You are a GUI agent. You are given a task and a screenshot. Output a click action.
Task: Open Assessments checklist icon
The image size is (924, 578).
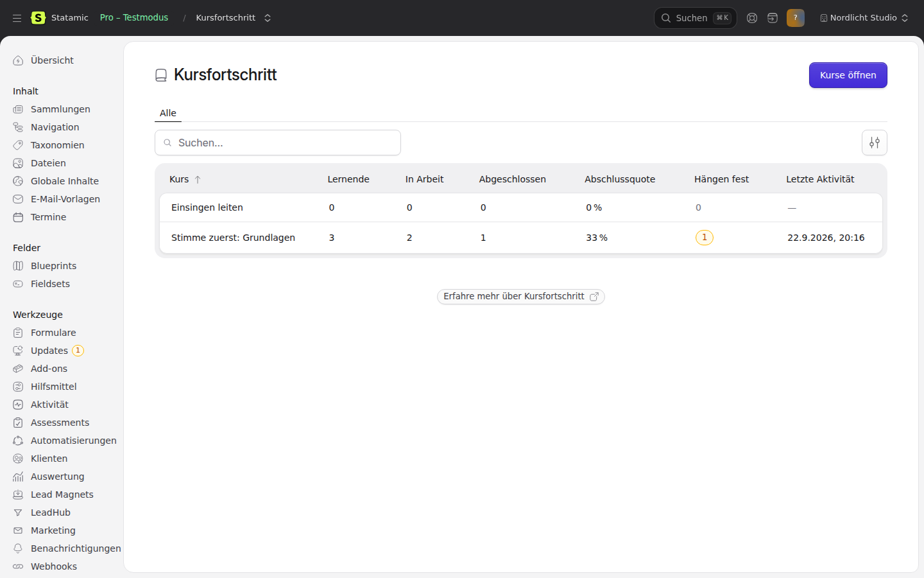coord(18,423)
